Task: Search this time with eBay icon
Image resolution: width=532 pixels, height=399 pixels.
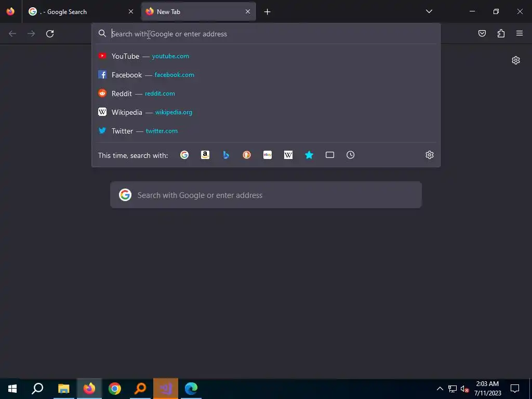Action: [268, 155]
